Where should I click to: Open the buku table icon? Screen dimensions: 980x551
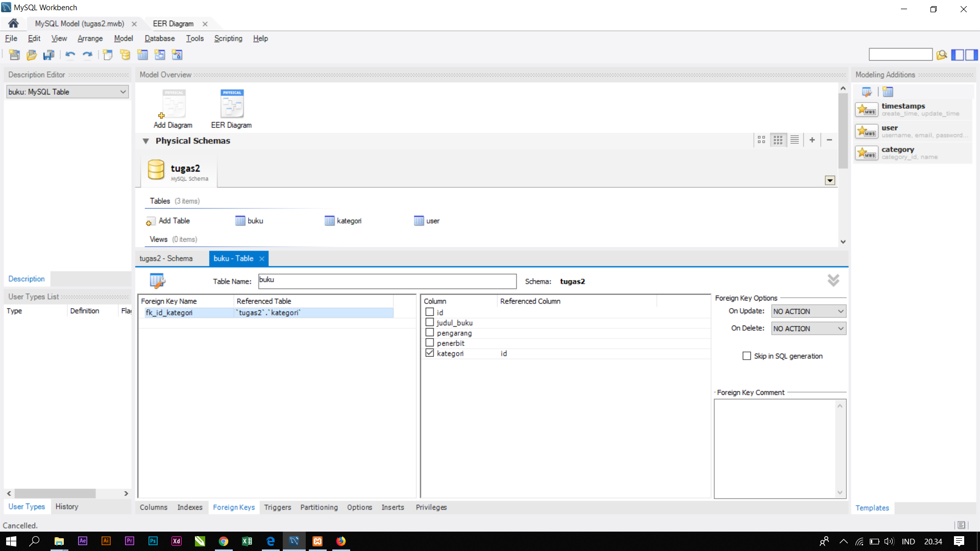coord(240,221)
